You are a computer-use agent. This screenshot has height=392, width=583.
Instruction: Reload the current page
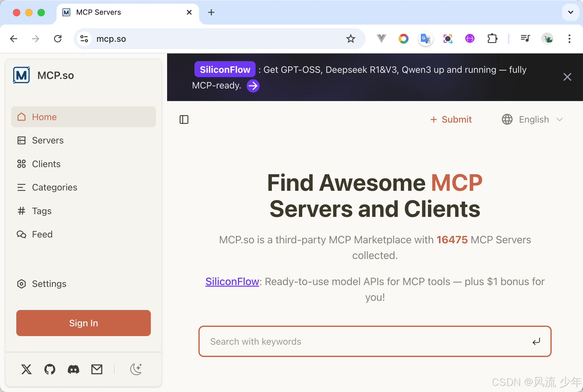pos(58,39)
